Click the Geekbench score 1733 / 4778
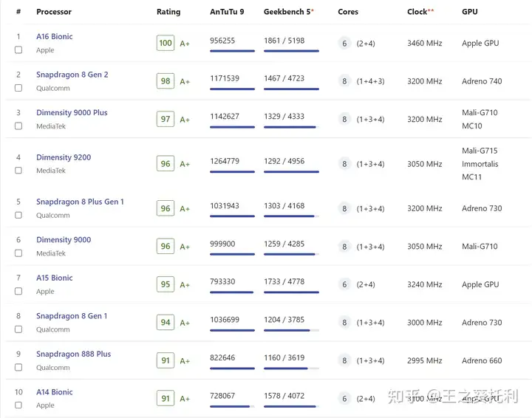Screen dimensions: 532x418 pos(284,281)
